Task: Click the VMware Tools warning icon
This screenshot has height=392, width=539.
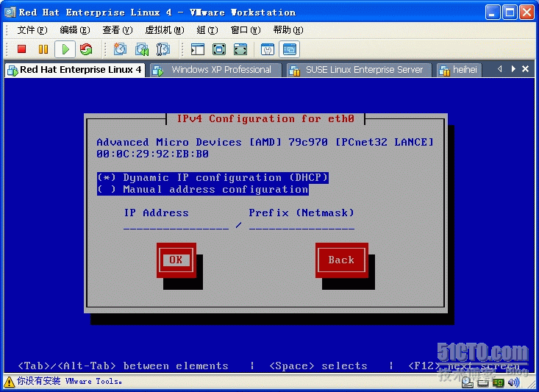Action: [x=9, y=382]
